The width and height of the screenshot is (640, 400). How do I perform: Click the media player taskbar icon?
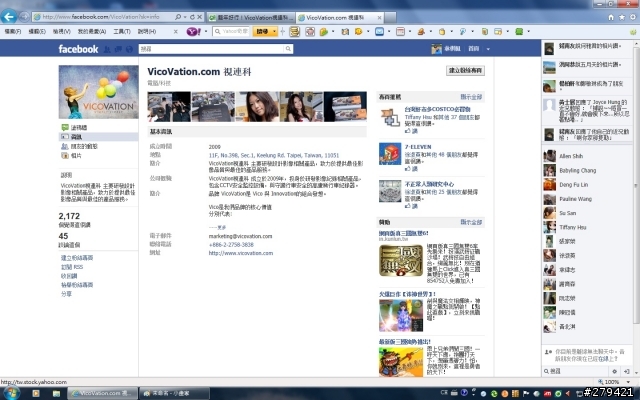[36, 393]
